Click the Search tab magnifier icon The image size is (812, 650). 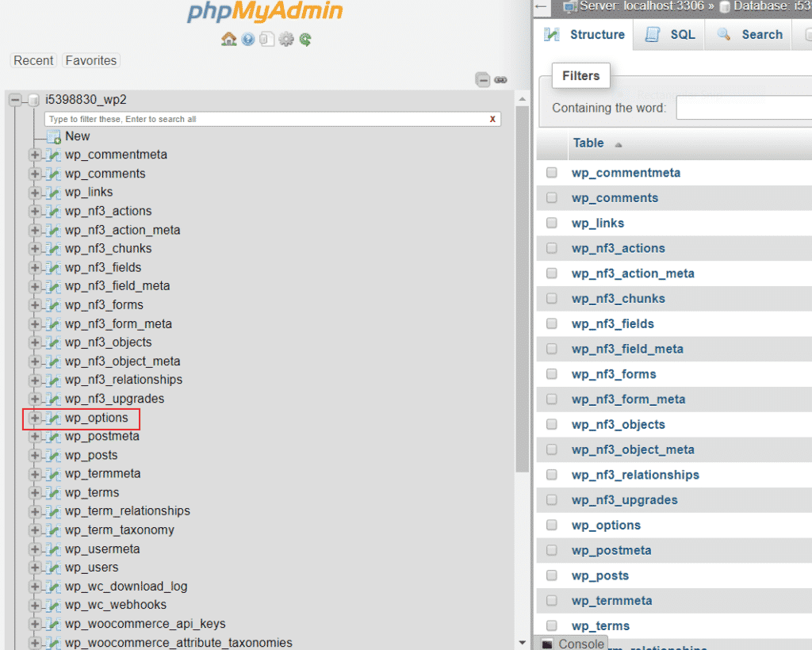coord(723,35)
